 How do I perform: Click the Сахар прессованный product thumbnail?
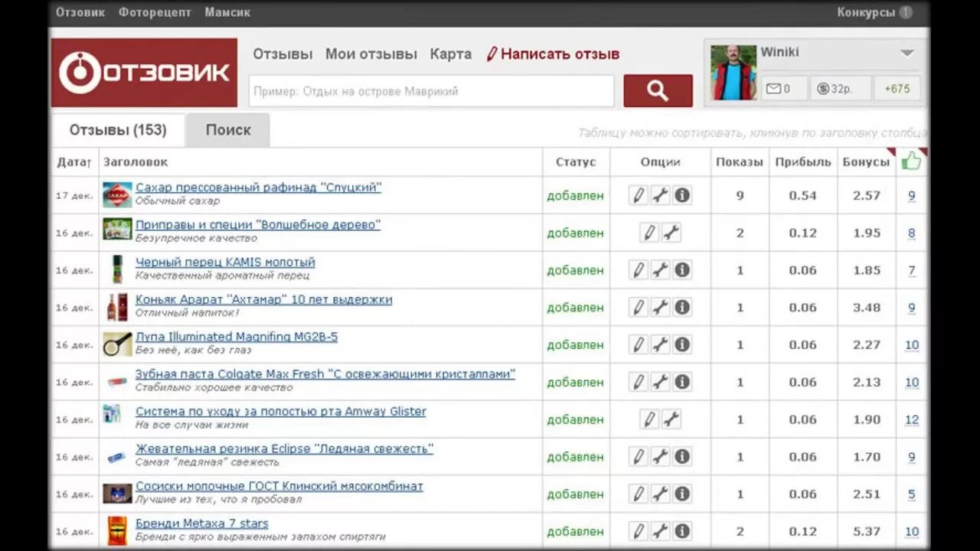[x=117, y=195]
